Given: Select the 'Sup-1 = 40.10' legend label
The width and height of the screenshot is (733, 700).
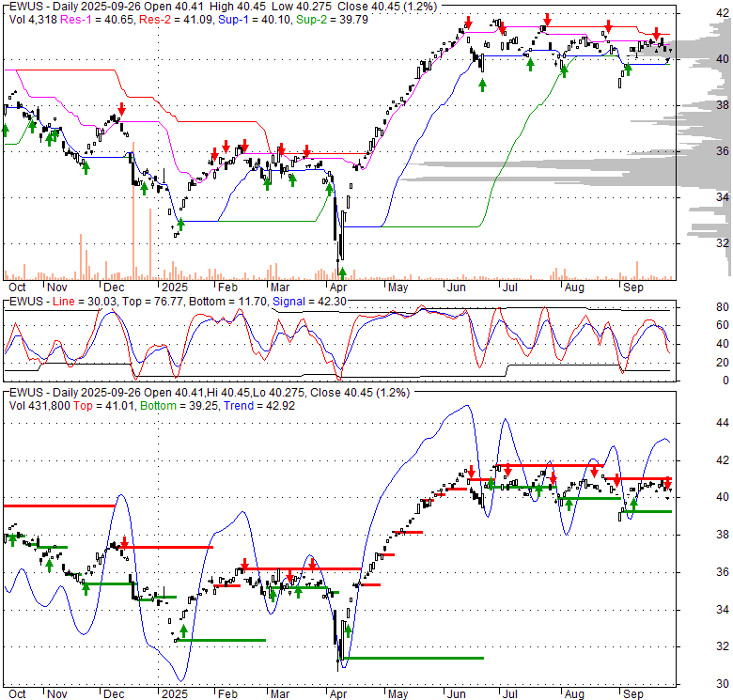Looking at the screenshot, I should click(256, 20).
